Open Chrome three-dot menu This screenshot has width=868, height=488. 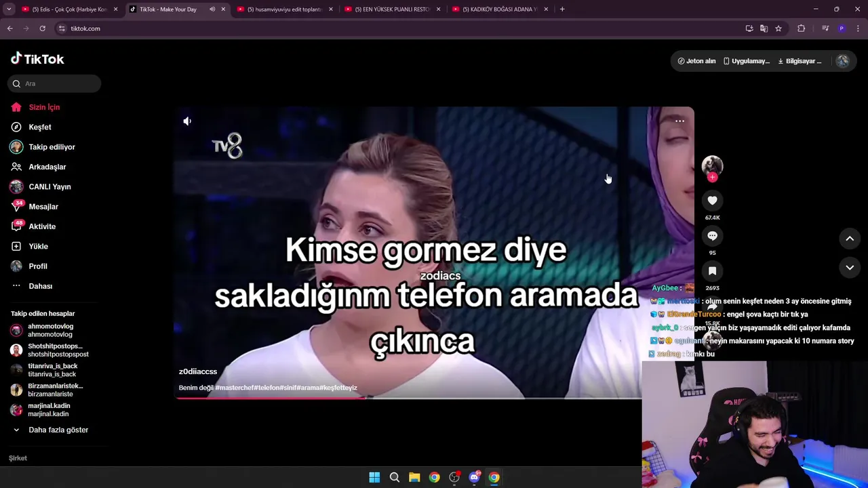[x=859, y=28]
